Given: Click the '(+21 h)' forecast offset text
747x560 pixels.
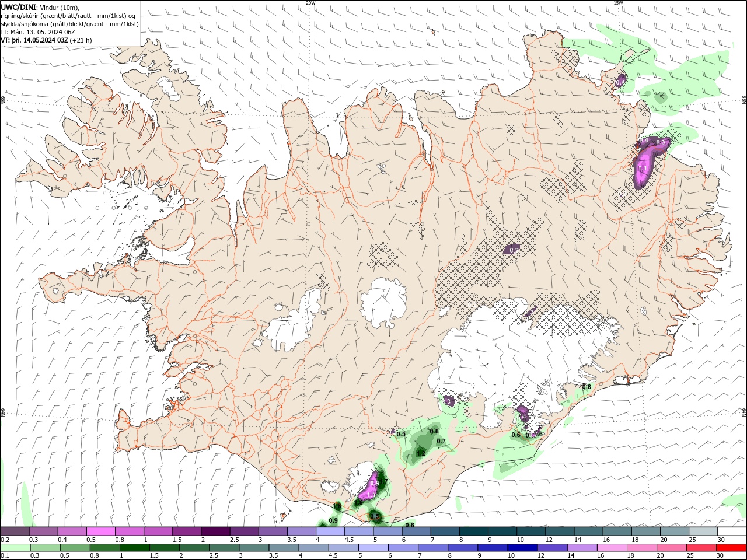Looking at the screenshot, I should coord(81,40).
